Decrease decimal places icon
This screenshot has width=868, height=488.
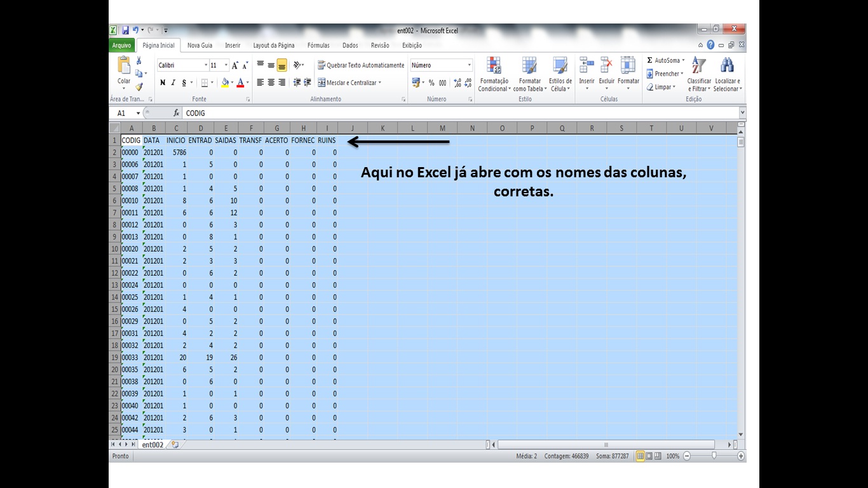468,83
